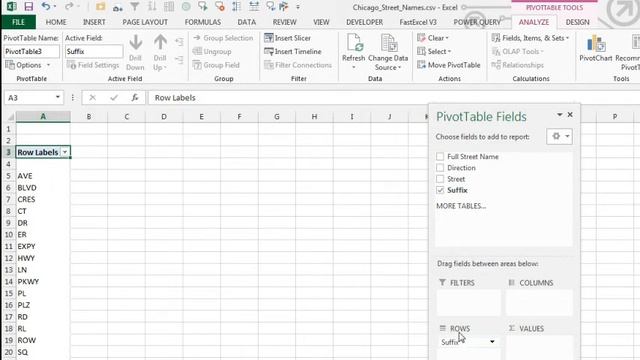Click the Select All corner triangle
This screenshot has width=640, height=360.
click(x=11, y=117)
